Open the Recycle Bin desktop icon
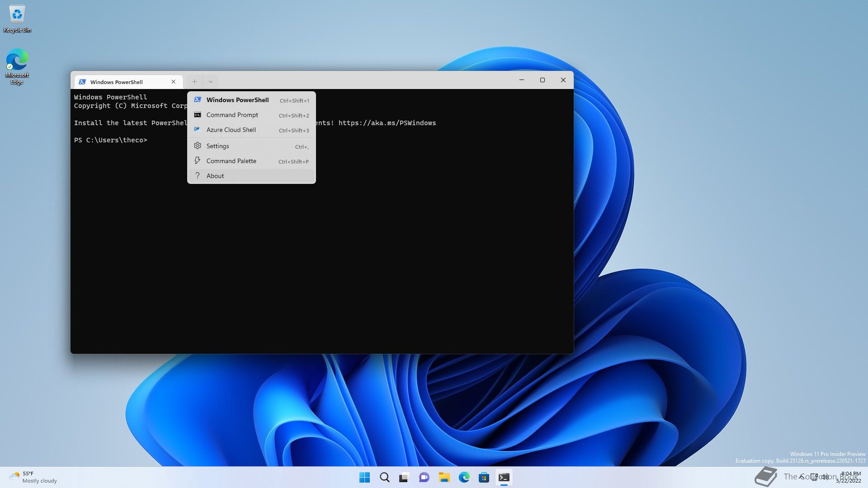This screenshot has width=868, height=488. click(x=17, y=19)
